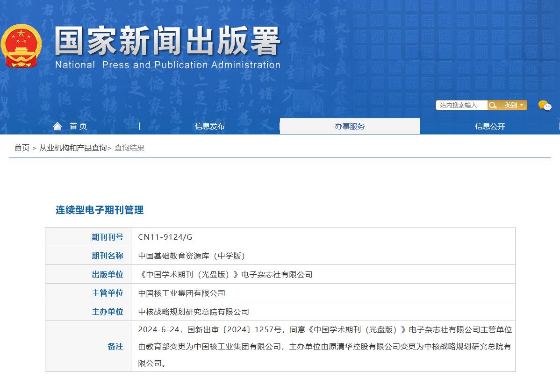Switch to the 信息公开 tab
The height and width of the screenshot is (392, 560).
click(x=489, y=126)
